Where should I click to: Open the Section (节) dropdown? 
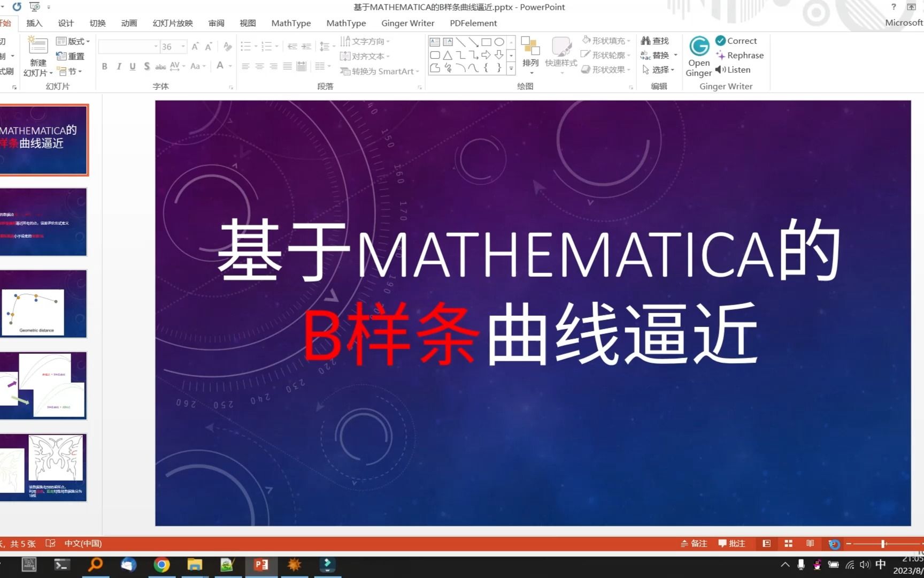[69, 71]
